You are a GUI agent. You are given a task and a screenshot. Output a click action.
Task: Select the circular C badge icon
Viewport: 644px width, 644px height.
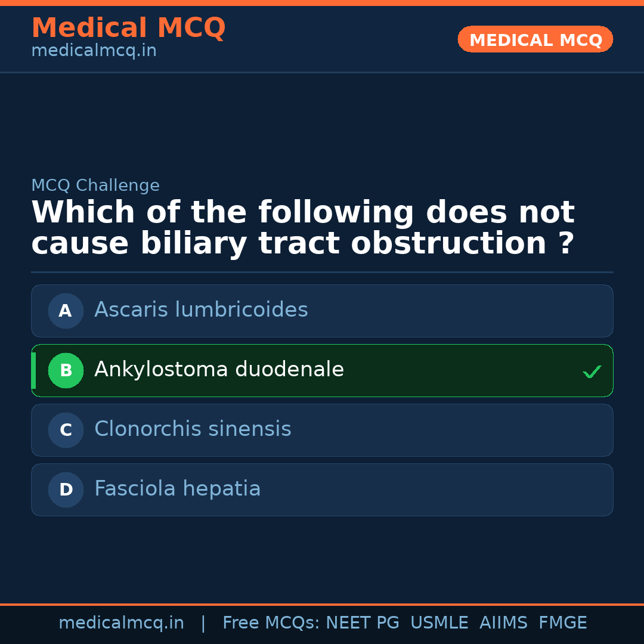[x=66, y=430]
